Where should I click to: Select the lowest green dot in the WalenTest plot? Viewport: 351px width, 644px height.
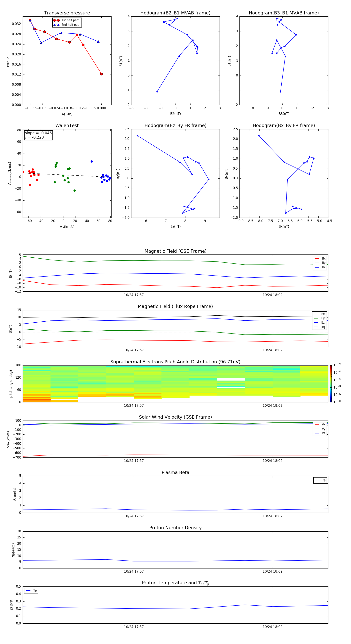(x=74, y=191)
